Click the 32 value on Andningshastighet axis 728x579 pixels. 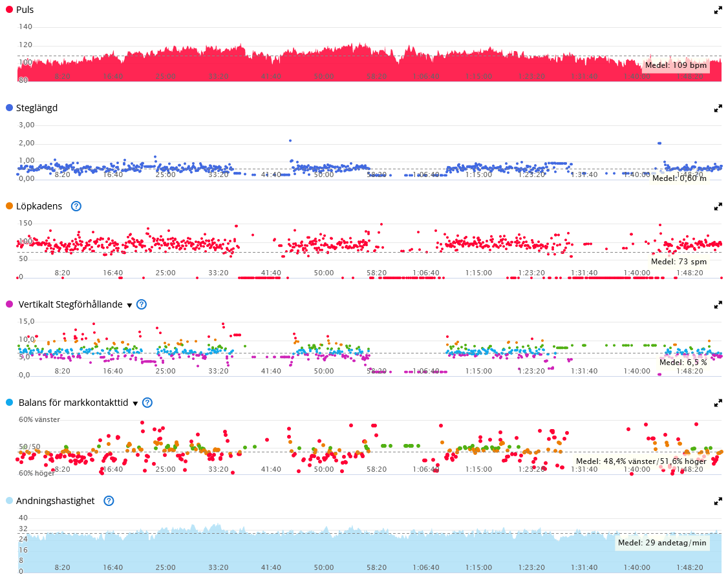[23, 529]
